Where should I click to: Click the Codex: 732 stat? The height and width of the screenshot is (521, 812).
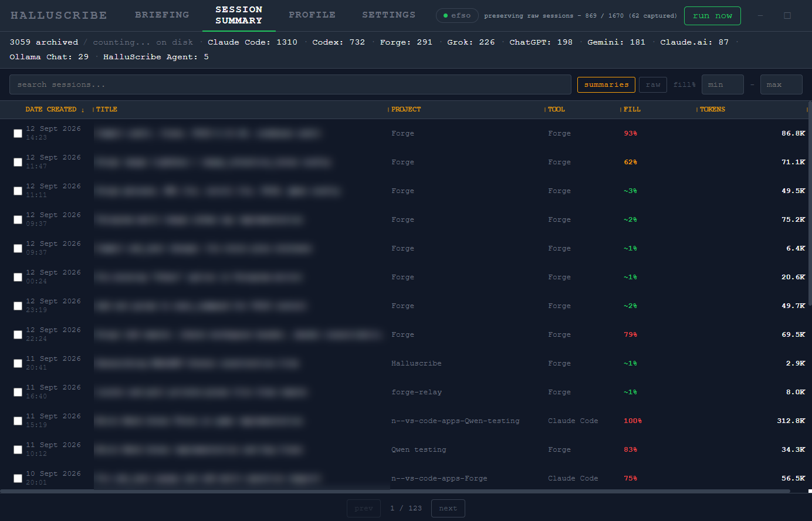point(339,42)
